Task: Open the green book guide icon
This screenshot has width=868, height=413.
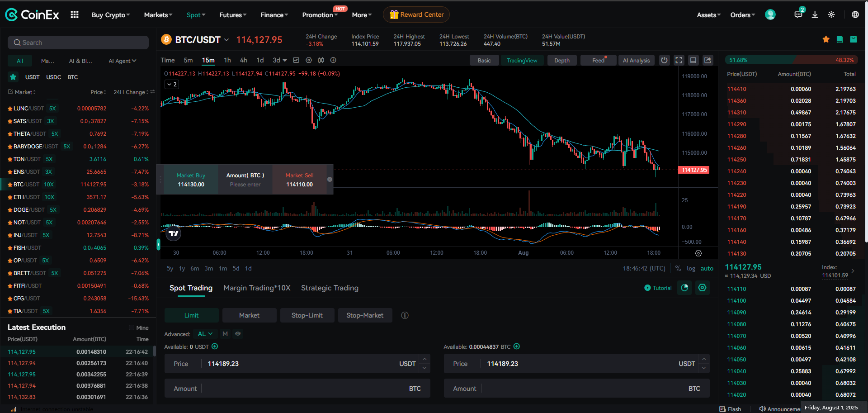Action: coord(840,39)
